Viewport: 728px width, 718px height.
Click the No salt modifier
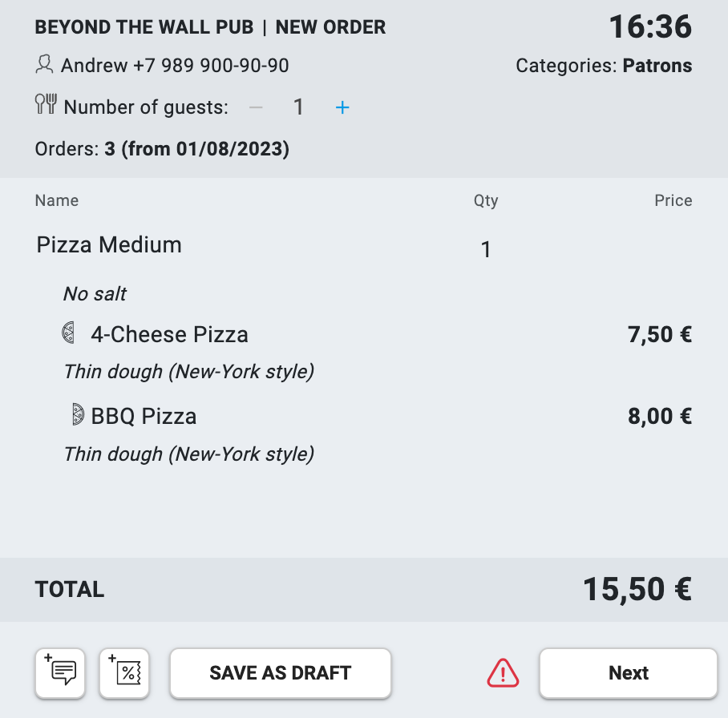point(95,294)
